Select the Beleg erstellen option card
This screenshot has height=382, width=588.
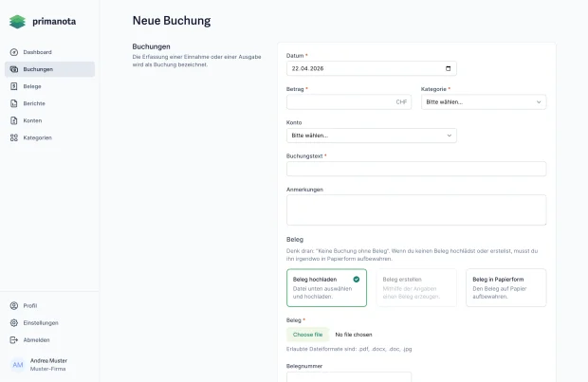pos(416,287)
